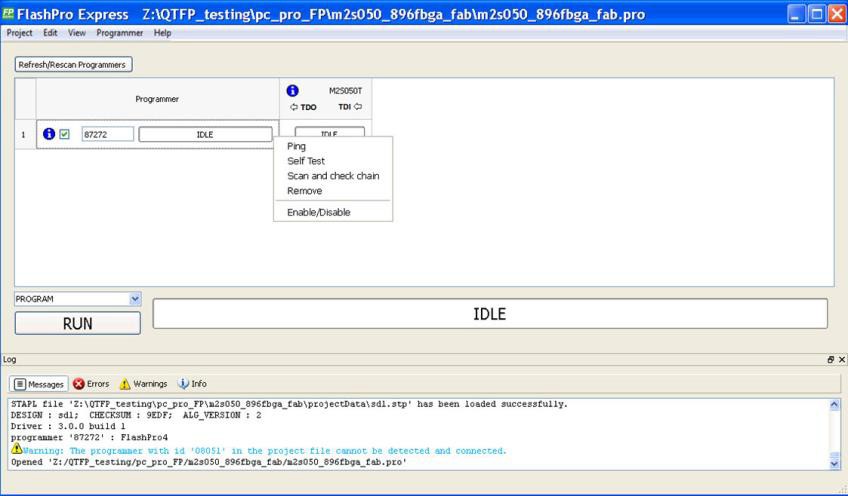Choose Scan and check chain
848x496 pixels.
(x=333, y=176)
